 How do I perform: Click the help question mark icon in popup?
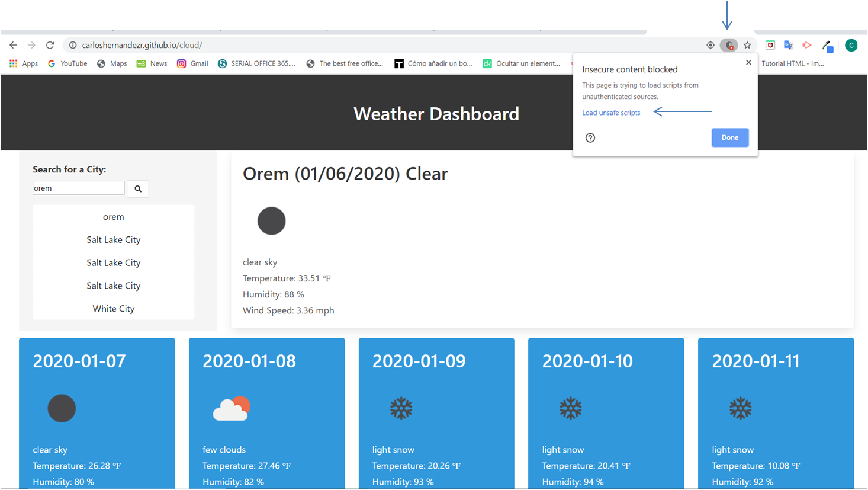tap(590, 138)
